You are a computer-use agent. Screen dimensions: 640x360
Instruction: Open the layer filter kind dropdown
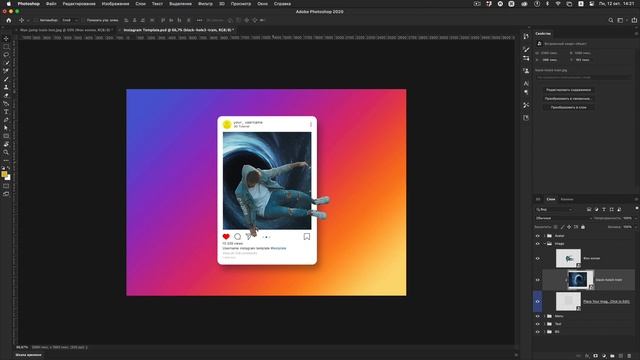(x=554, y=209)
